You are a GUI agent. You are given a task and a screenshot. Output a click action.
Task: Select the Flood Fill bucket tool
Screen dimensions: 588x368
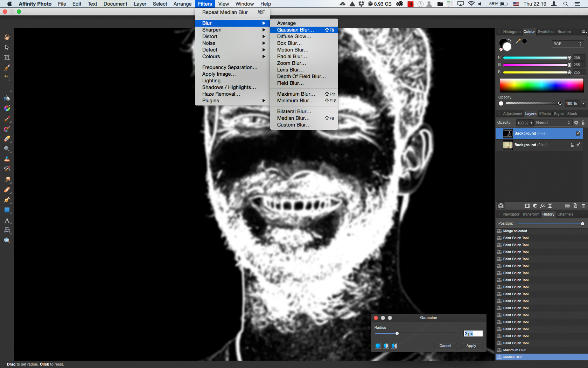click(x=7, y=98)
